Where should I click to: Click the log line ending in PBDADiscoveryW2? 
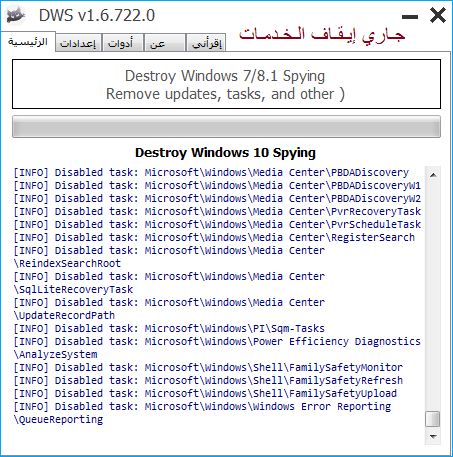point(217,199)
